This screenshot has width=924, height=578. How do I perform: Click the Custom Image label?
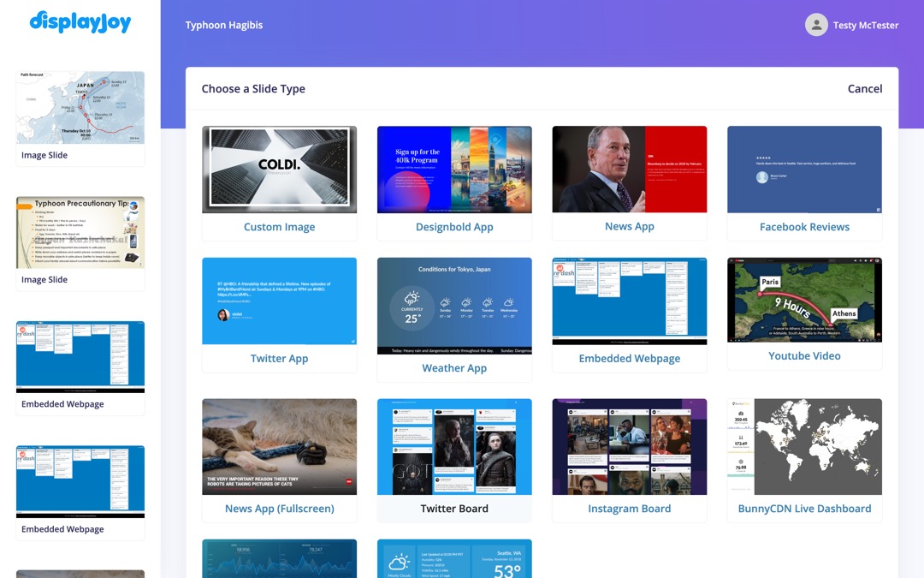coord(279,227)
